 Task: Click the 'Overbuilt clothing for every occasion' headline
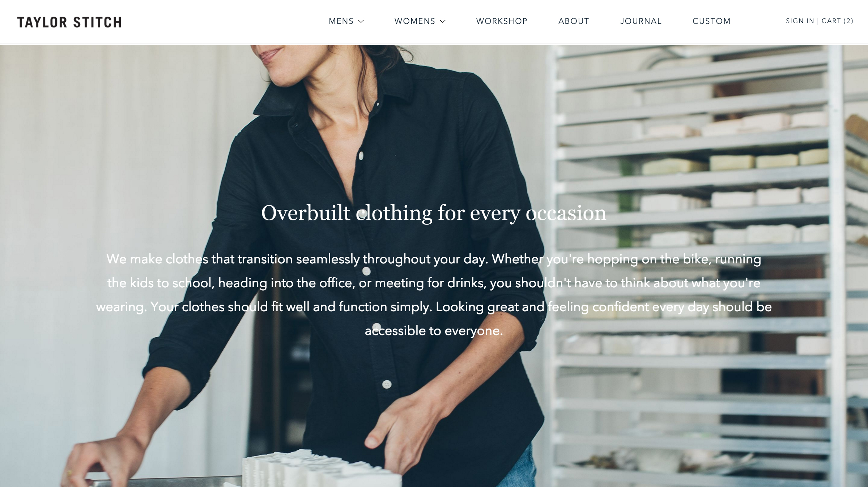434,213
